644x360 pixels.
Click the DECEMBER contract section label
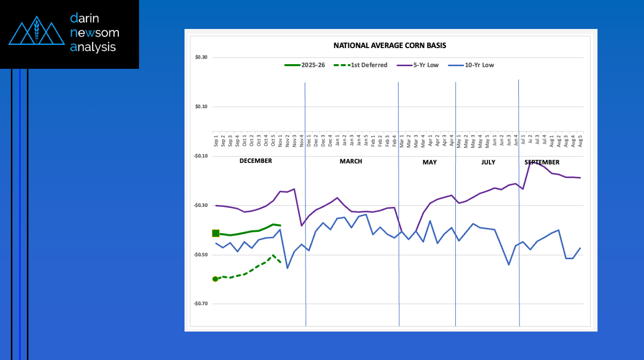pyautogui.click(x=255, y=161)
